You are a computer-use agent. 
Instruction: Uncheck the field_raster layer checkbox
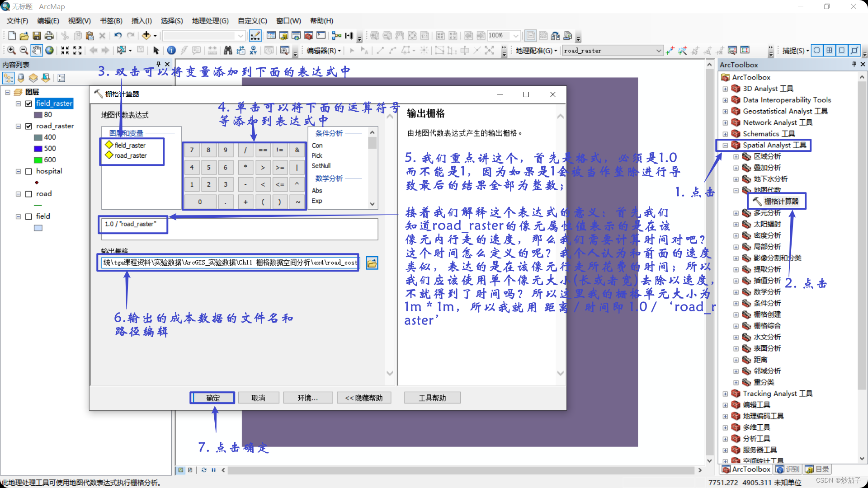point(28,103)
